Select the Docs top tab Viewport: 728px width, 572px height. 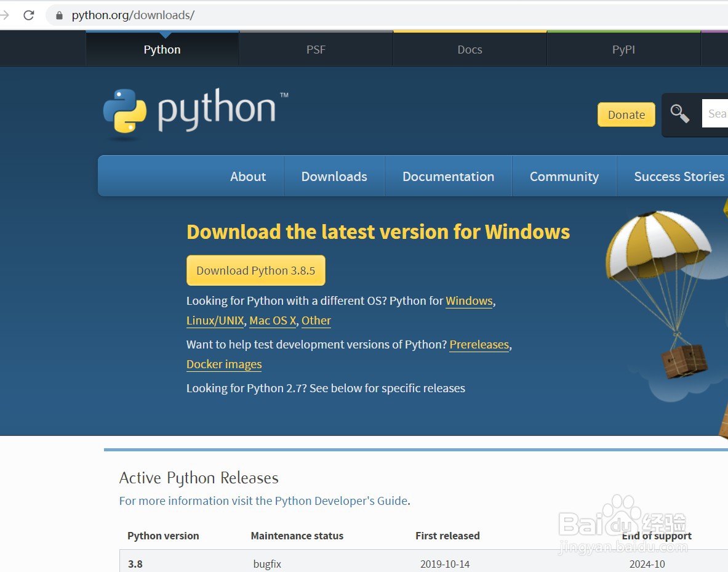click(470, 49)
